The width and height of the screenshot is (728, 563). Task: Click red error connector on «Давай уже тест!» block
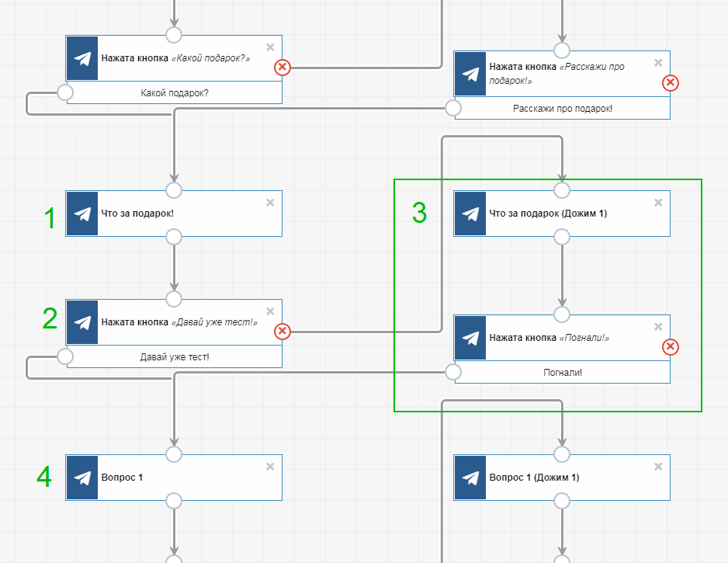283,332
